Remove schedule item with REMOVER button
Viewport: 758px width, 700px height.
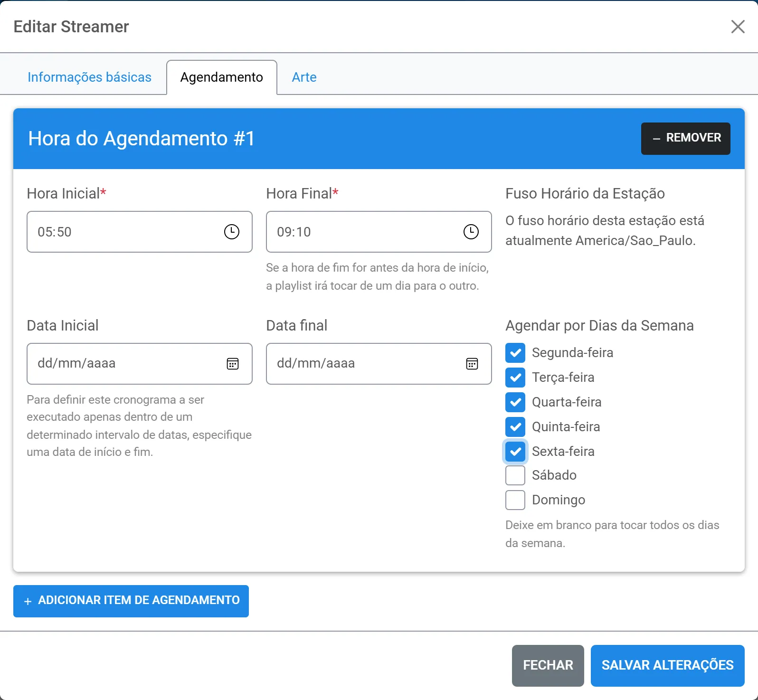[x=686, y=139]
